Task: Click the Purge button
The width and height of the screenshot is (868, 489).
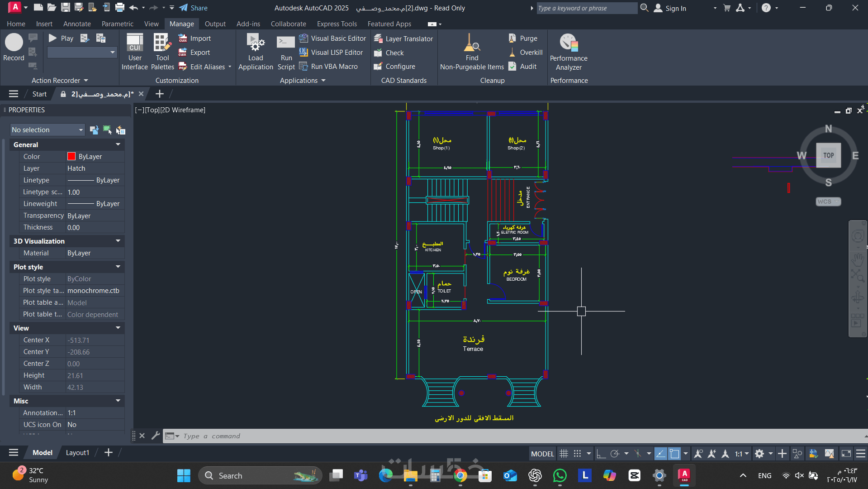Action: [x=523, y=38]
